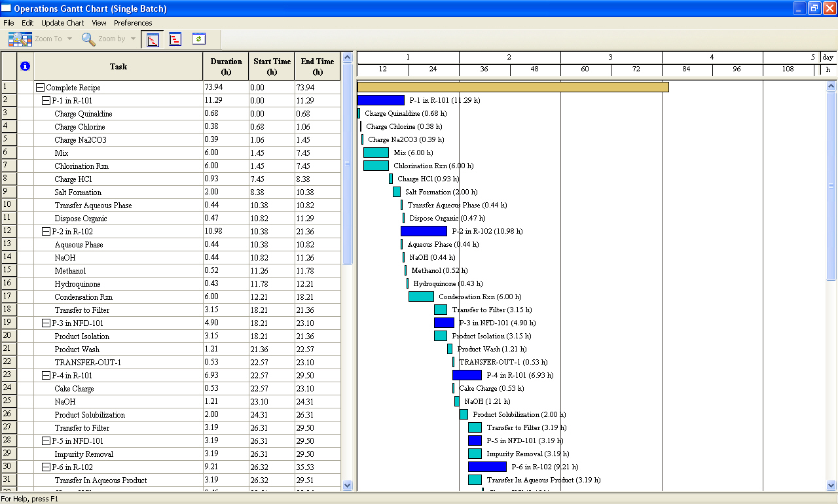Select the Transfer Aqueous Phase task row
838x504 pixels.
(171, 206)
